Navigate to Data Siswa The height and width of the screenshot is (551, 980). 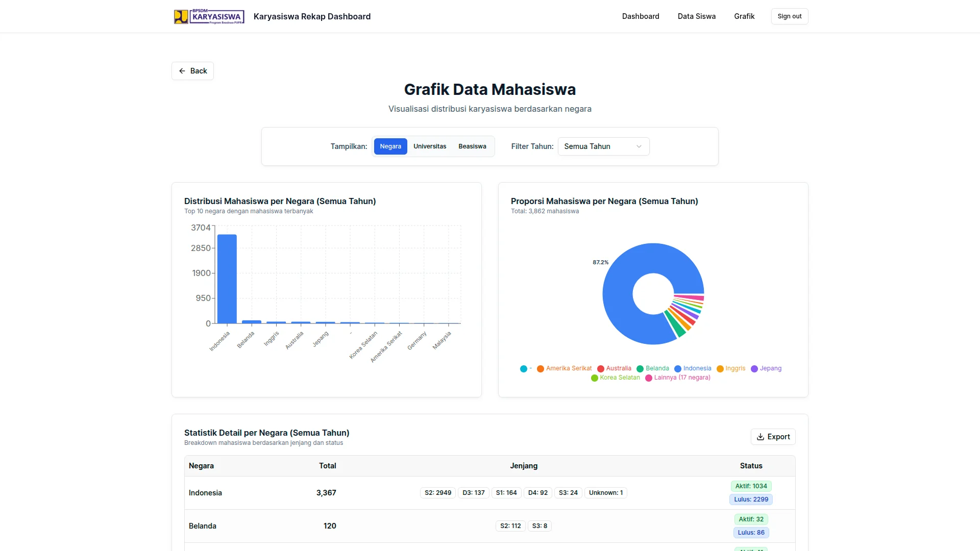(x=696, y=16)
